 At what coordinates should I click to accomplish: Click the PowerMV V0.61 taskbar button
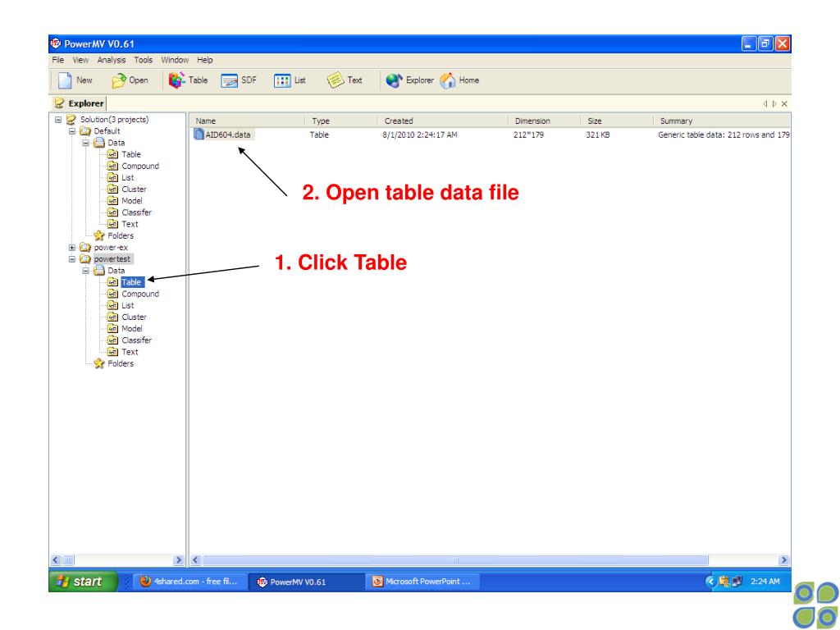[307, 582]
